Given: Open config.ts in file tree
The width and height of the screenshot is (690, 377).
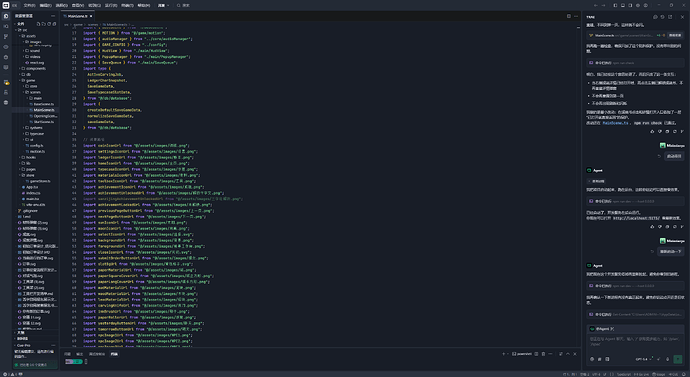Looking at the screenshot, I should [x=35, y=145].
